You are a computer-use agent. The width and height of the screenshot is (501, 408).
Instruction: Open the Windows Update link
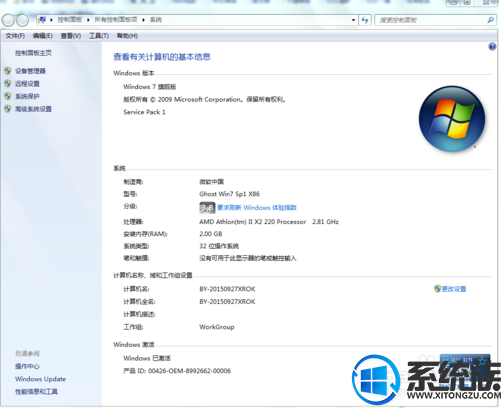pyautogui.click(x=40, y=379)
